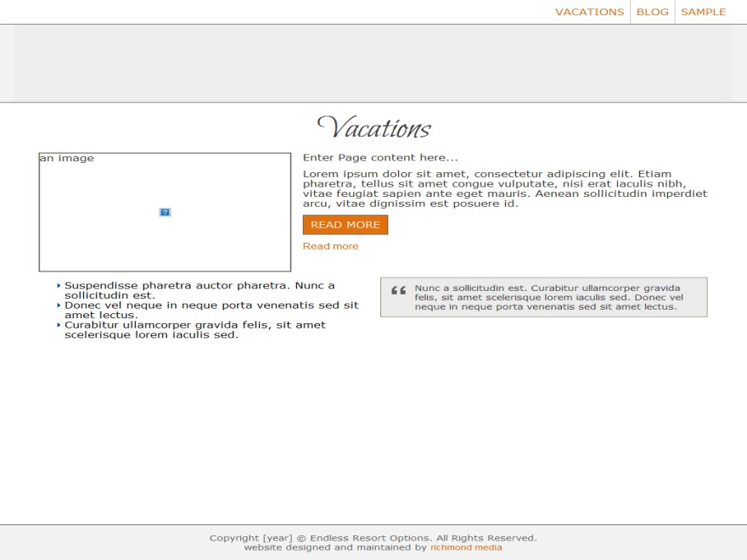This screenshot has width=747, height=560.
Task: Click the broken image placeholder icon
Action: tap(165, 212)
